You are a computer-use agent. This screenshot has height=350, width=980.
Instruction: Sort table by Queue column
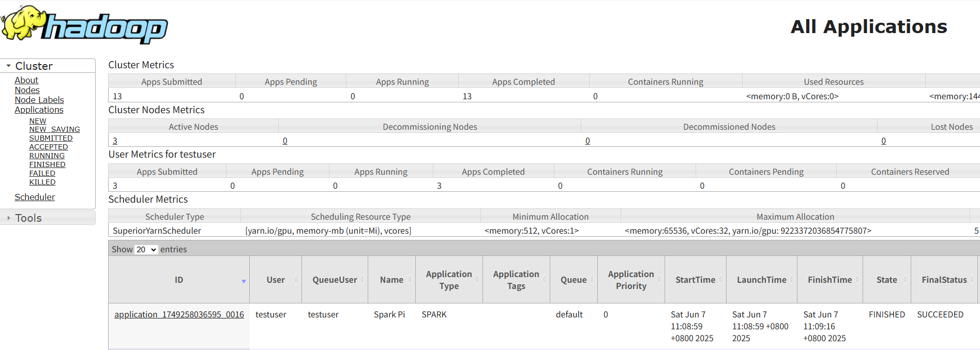tap(574, 280)
